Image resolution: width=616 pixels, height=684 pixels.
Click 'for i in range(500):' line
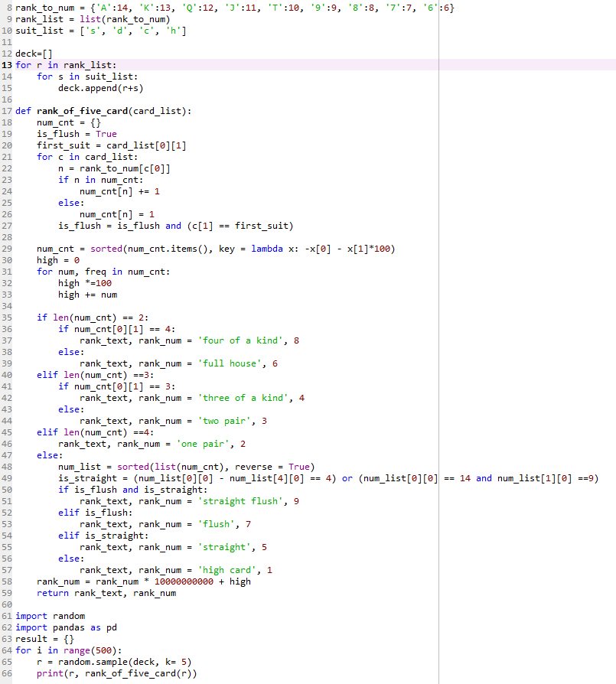[69, 650]
